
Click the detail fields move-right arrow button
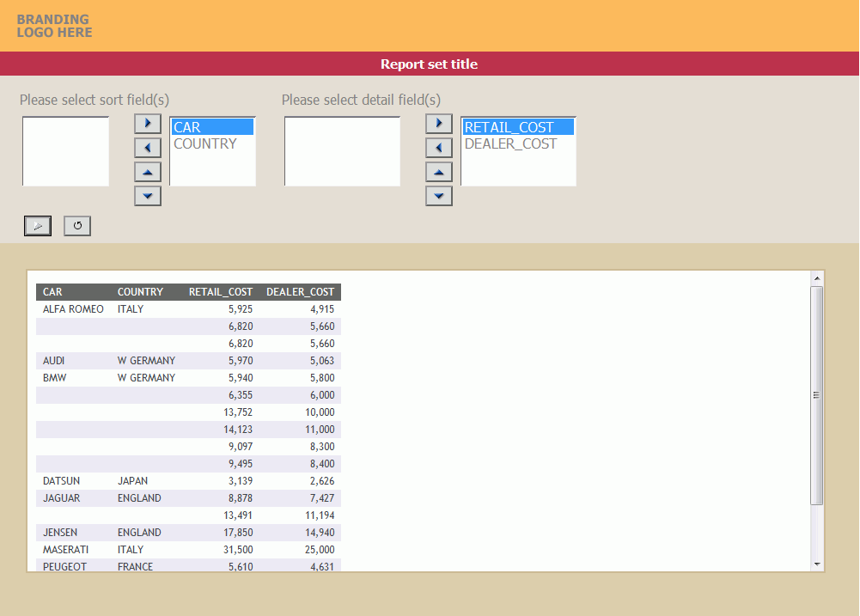point(439,124)
